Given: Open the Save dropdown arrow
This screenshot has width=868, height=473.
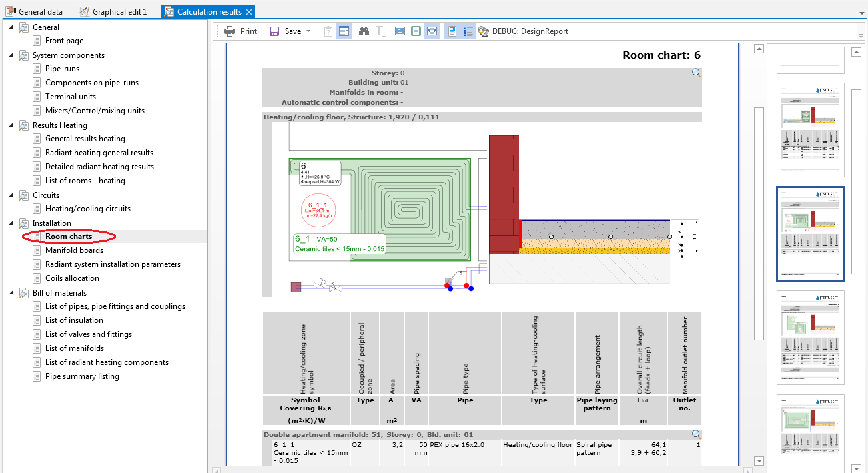Looking at the screenshot, I should coord(308,31).
